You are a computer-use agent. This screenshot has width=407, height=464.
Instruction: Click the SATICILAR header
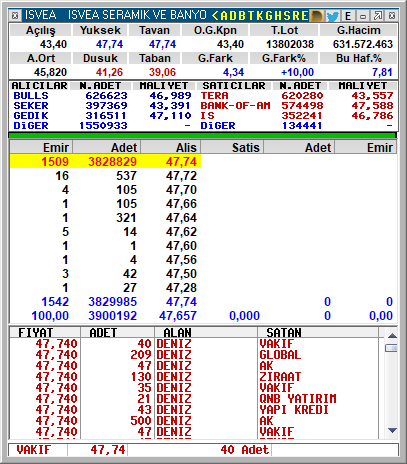click(x=234, y=86)
